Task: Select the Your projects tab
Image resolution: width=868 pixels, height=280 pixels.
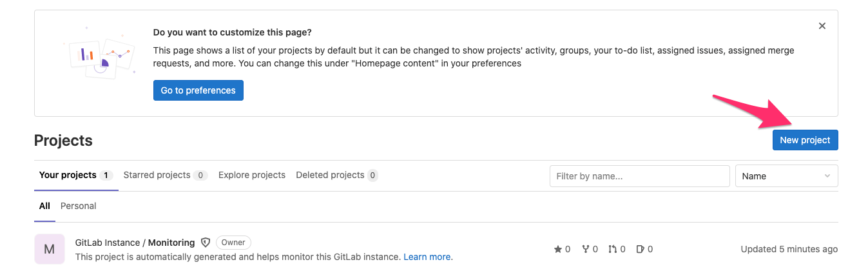Action: (x=76, y=175)
